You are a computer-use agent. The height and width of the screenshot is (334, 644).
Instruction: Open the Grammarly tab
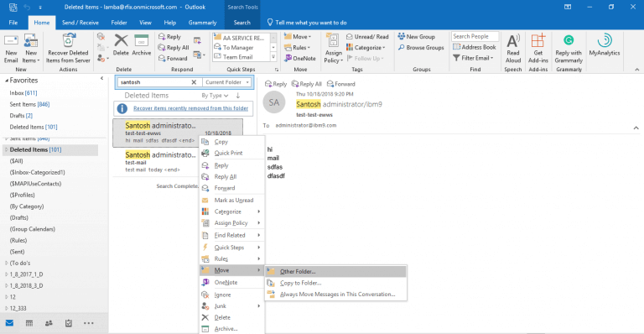(x=202, y=23)
